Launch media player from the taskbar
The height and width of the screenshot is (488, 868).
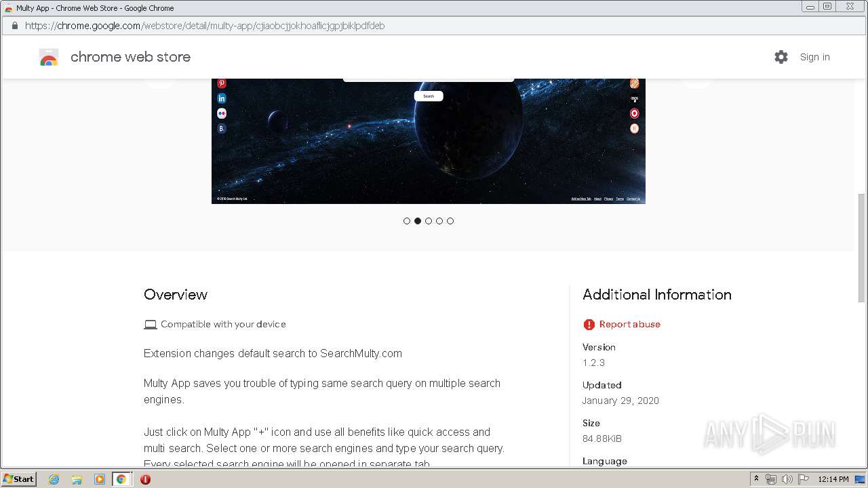[100, 479]
